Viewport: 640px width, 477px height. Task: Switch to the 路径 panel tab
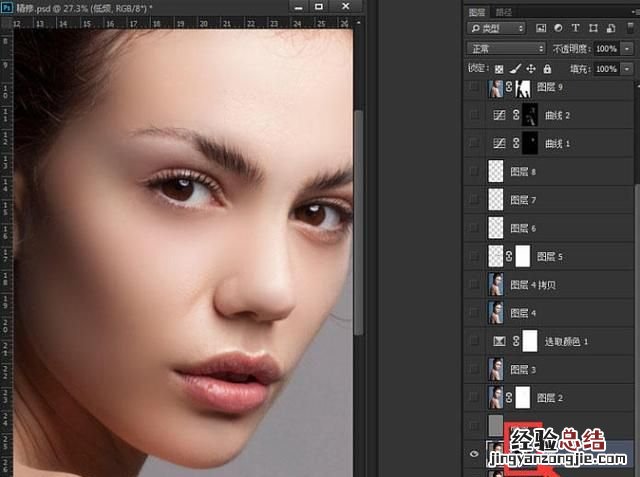504,11
